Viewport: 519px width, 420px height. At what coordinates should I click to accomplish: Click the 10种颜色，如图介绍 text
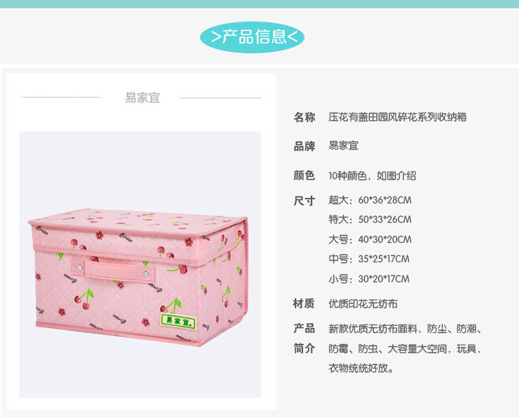372,176
